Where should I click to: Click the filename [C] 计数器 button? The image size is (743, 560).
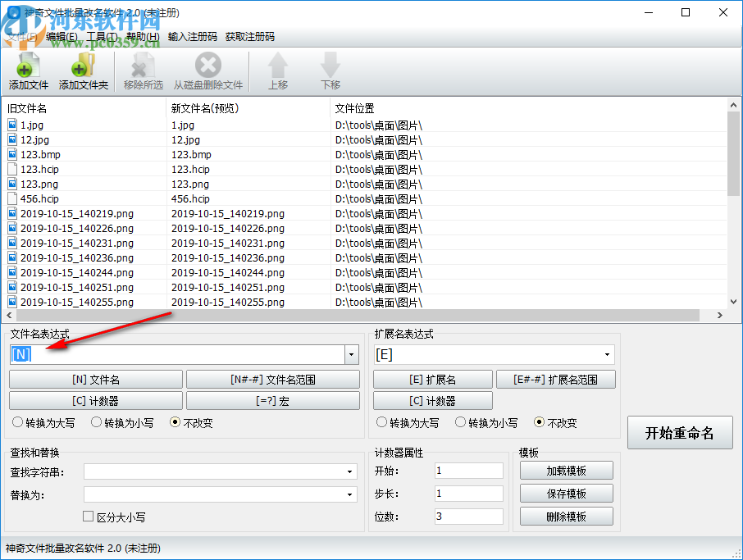[x=96, y=401]
